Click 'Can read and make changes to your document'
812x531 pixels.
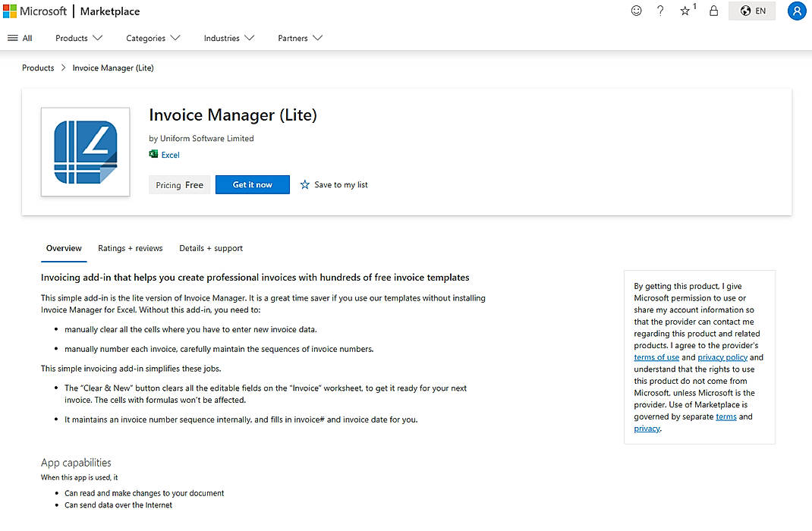coord(144,493)
